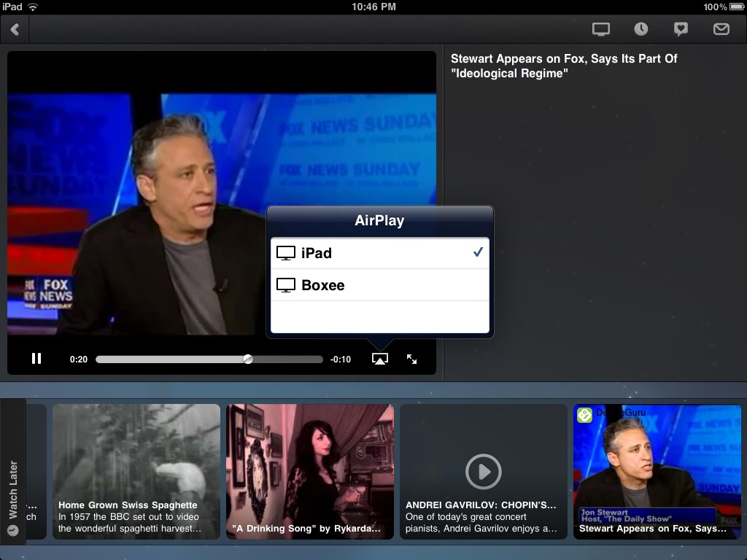Expand the video to fullscreen
Screen dimensions: 747x560
pos(411,359)
